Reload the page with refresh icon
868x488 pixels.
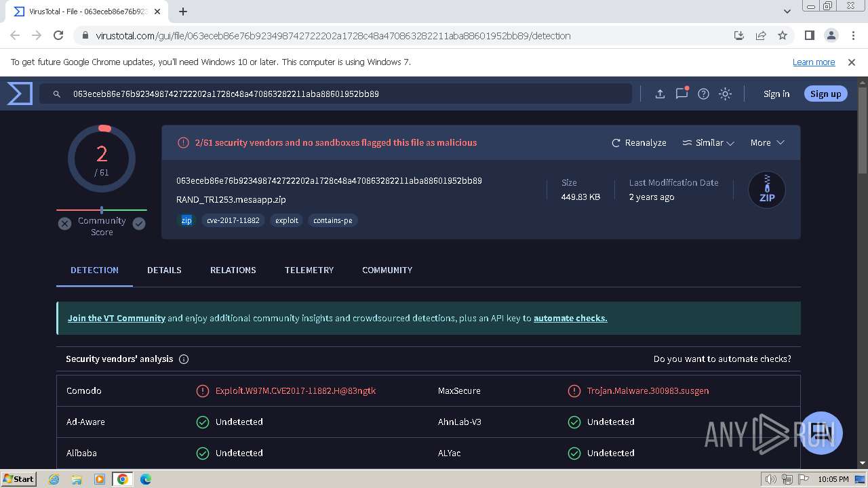[x=58, y=36]
